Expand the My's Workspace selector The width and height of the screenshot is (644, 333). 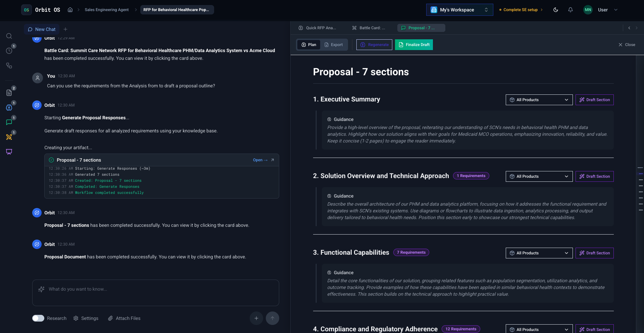(x=459, y=10)
